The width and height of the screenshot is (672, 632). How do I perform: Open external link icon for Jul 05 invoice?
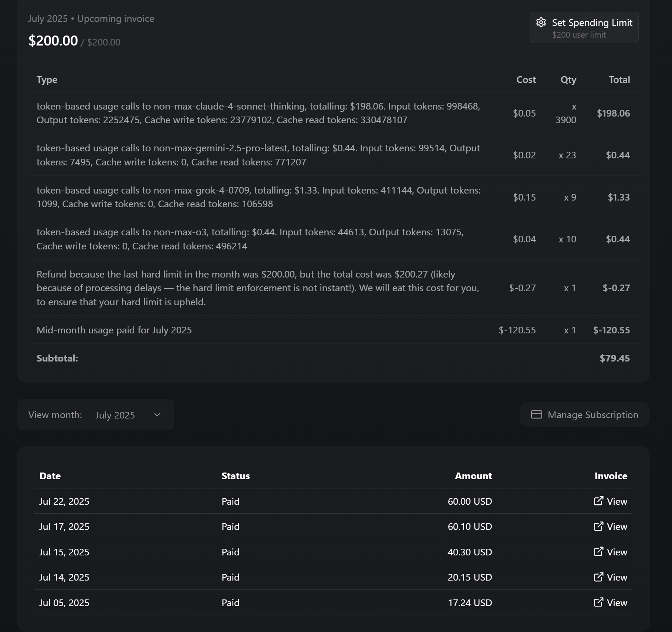[598, 602]
